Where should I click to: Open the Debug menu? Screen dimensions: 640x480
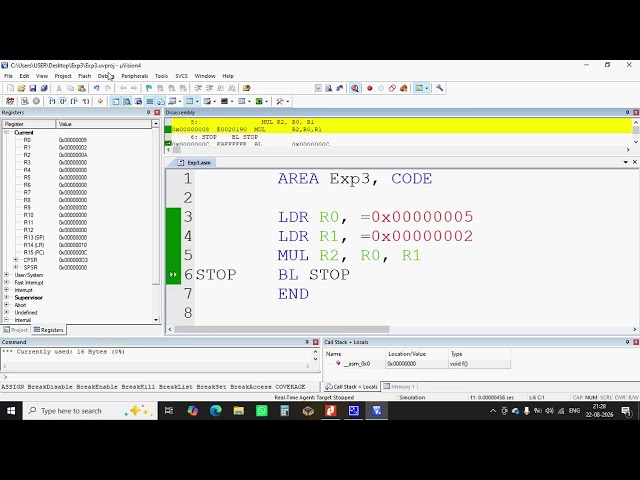click(105, 76)
